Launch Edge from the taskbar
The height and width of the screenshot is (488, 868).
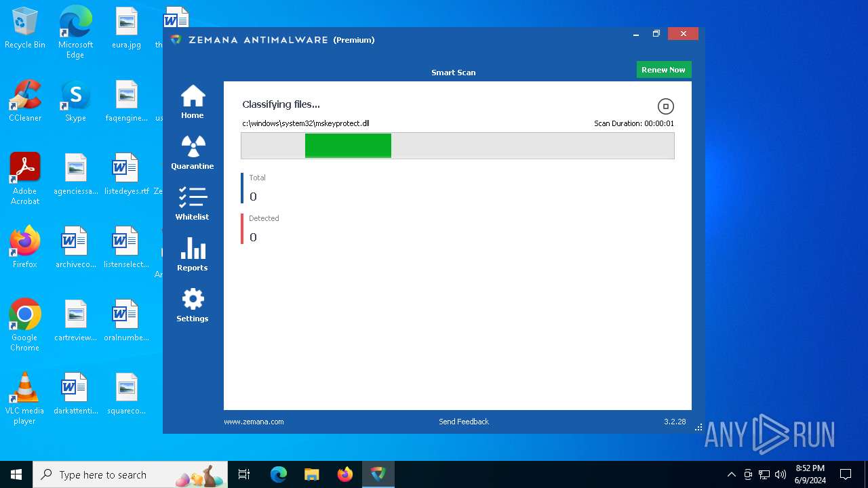[x=279, y=474]
